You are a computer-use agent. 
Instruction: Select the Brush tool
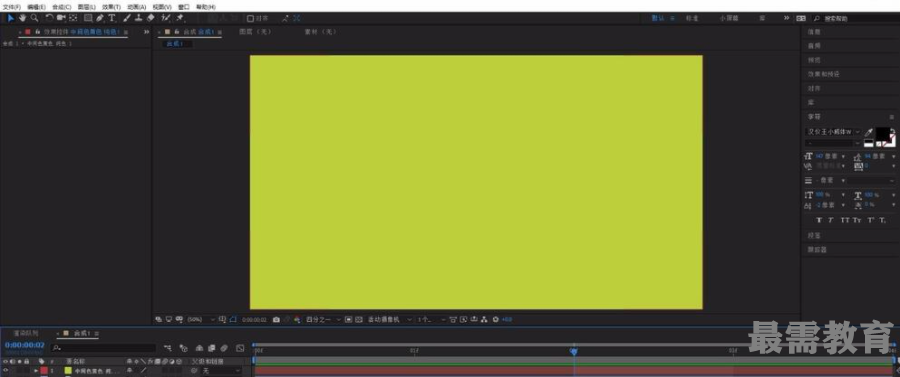[x=127, y=18]
